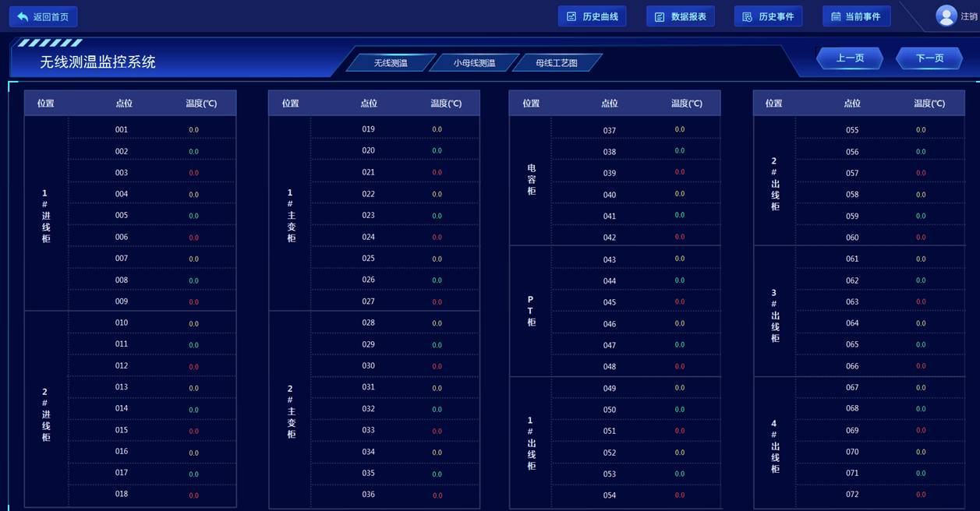Click point 030 in the 2#主变柜 group
Image resolution: width=980 pixels, height=511 pixels.
click(x=369, y=365)
